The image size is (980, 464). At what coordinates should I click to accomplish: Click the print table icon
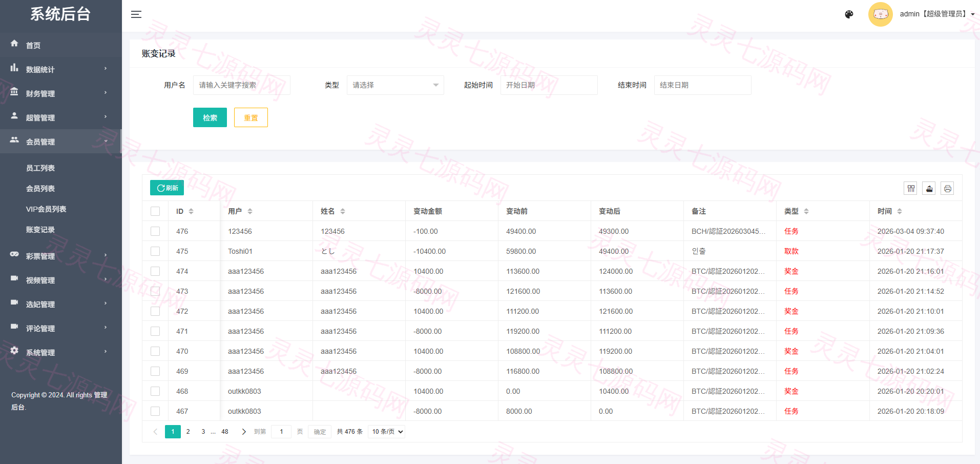[948, 189]
